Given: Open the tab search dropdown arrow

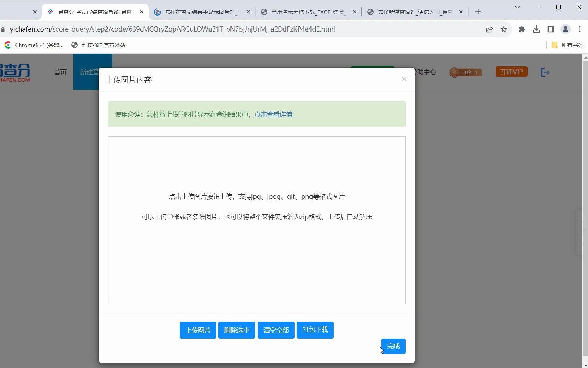Looking at the screenshot, I should coord(517,7).
